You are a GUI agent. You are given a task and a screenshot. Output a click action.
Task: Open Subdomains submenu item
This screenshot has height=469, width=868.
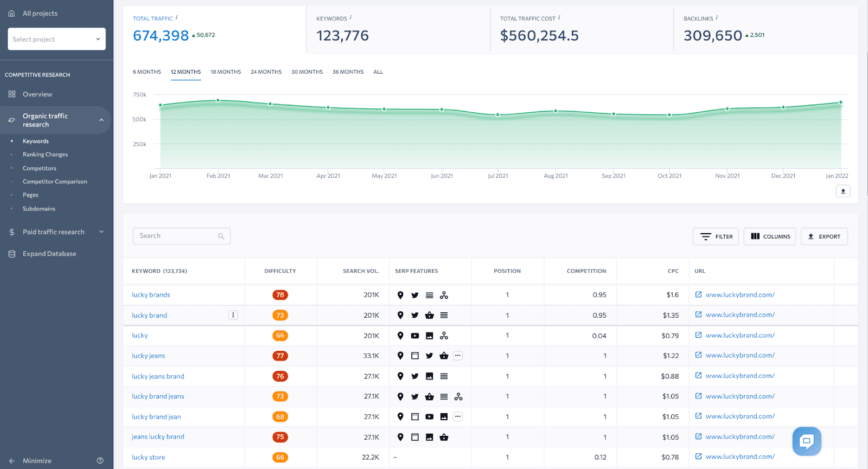tap(39, 209)
